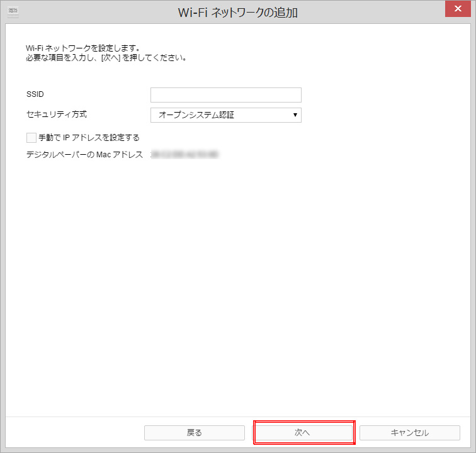
Task: Click the SSID field label
Action: pos(35,94)
